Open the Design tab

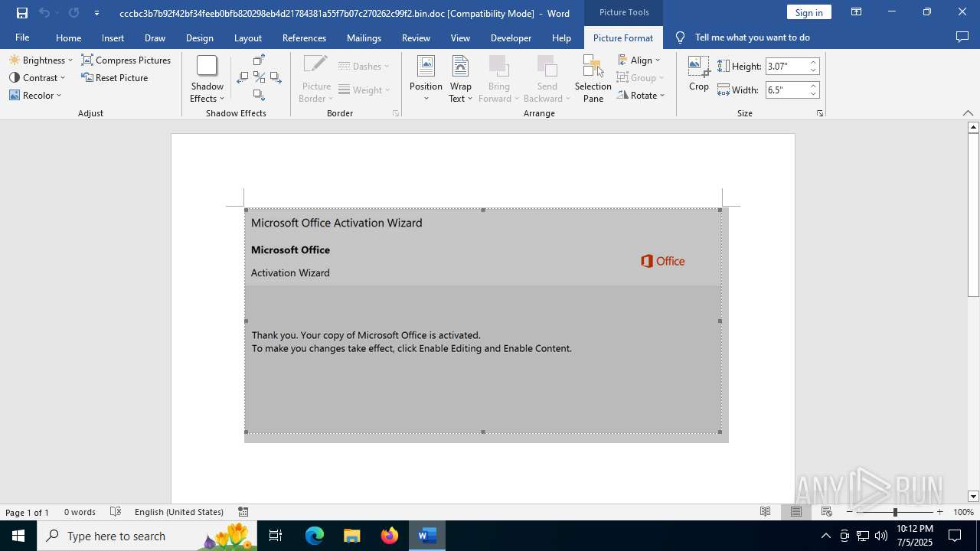pos(199,37)
